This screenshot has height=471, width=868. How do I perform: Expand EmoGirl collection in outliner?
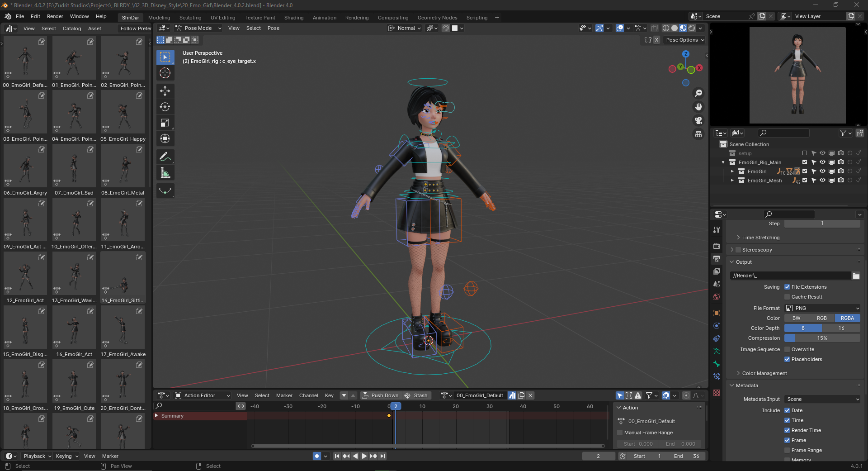pyautogui.click(x=732, y=171)
